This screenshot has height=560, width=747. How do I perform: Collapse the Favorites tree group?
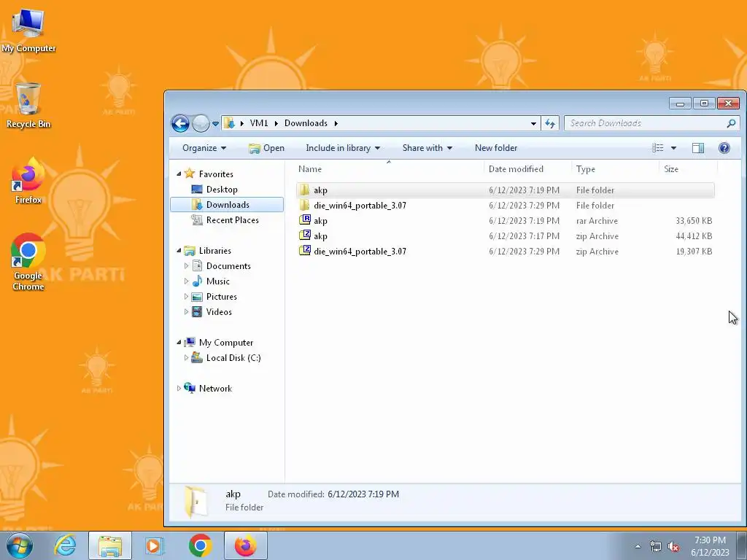pos(179,174)
